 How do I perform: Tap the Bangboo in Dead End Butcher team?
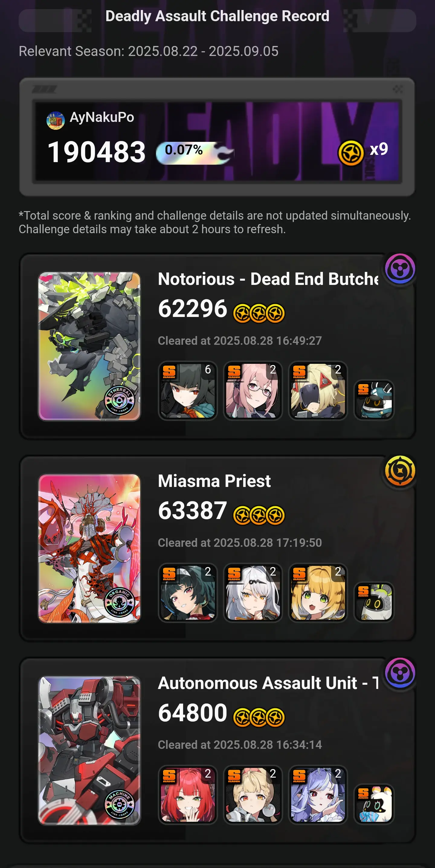(374, 400)
